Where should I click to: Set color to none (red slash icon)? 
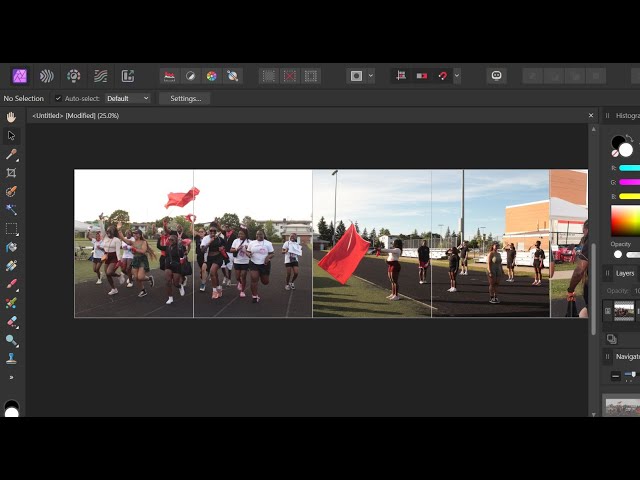coord(615,153)
